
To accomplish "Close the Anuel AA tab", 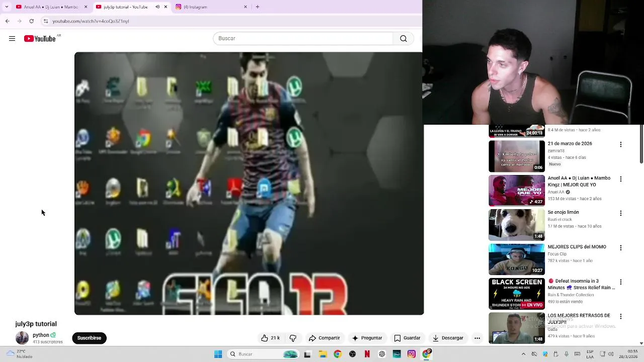I will click(x=86, y=7).
